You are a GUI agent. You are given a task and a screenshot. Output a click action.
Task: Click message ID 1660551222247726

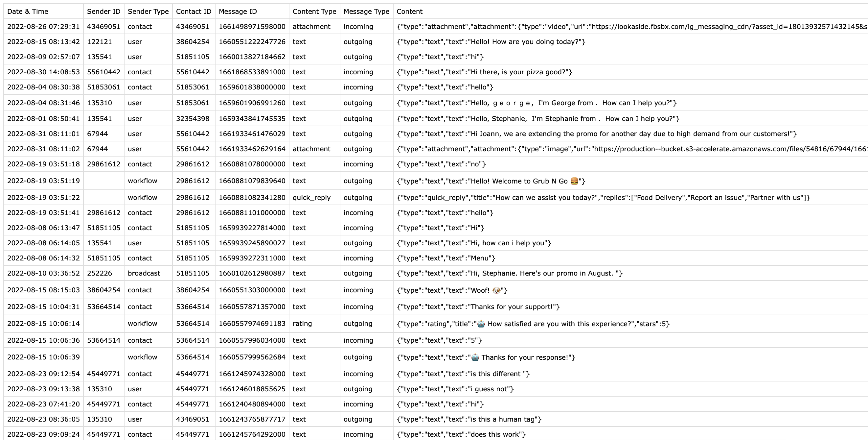(x=252, y=42)
